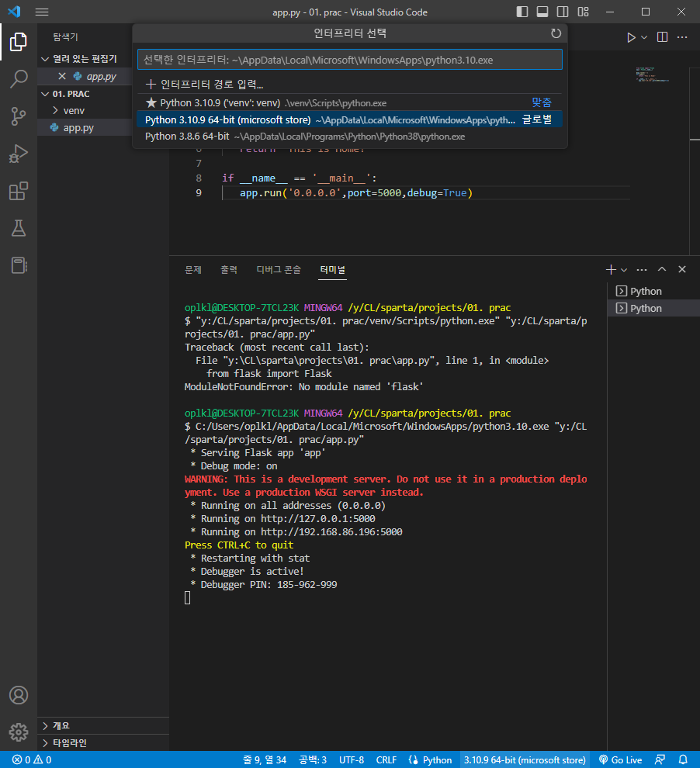The image size is (700, 768).
Task: Open errors and warnings status indicator
Action: (x=32, y=759)
